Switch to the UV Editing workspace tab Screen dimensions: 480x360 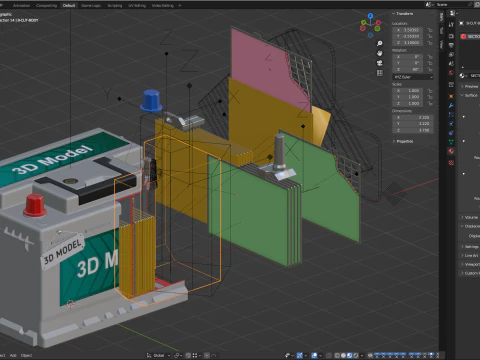137,6
